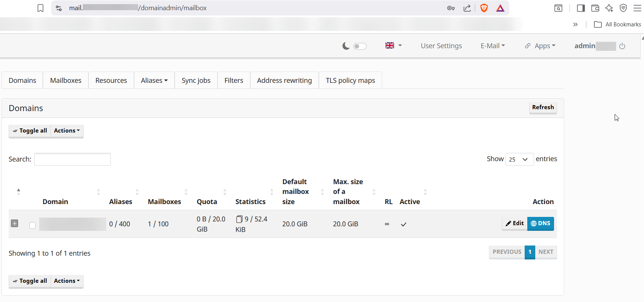Image resolution: width=644 pixels, height=302 pixels.
Task: Toggle dark mode switch
Action: (360, 46)
